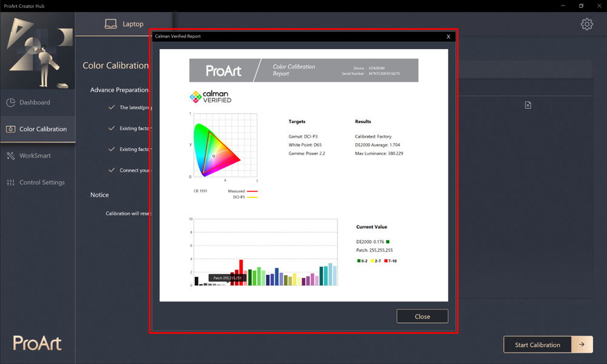Click the 'Color Calibration Report' banner title
This screenshot has width=607, height=364.
pyautogui.click(x=294, y=70)
